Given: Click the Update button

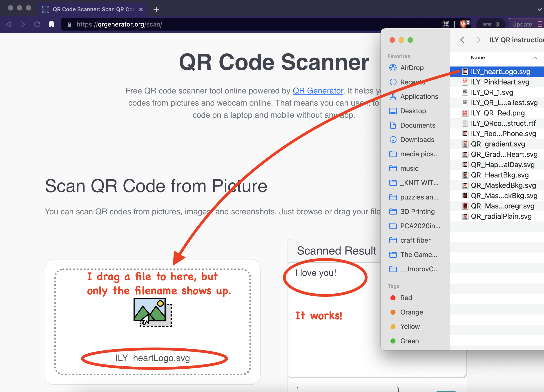Looking at the screenshot, I should (x=522, y=24).
